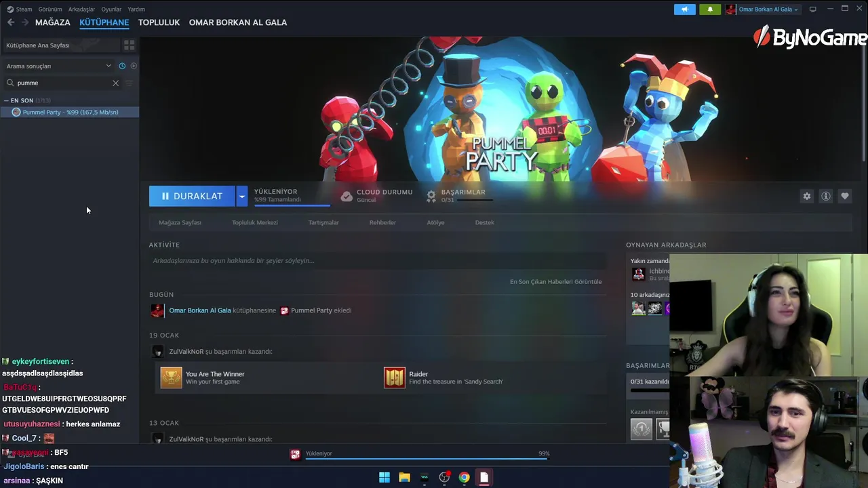Go to KÜTÜPHANE tab
Image resolution: width=868 pixels, height=488 pixels.
(x=104, y=22)
